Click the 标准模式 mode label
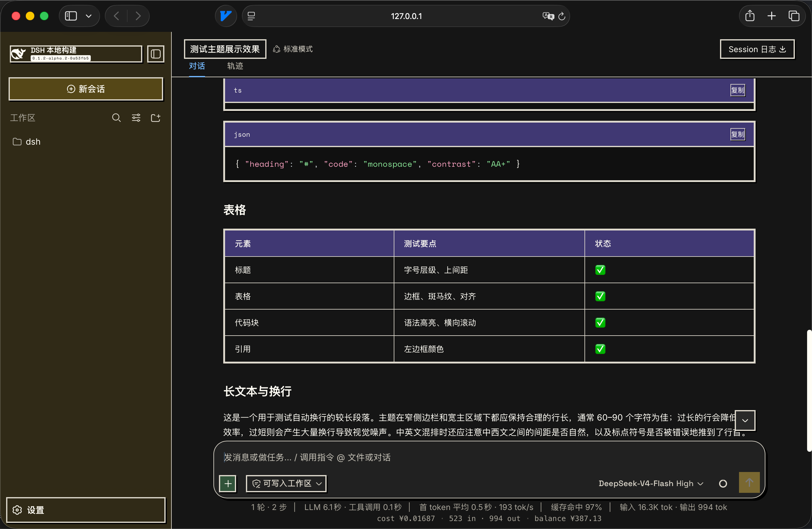812x529 pixels. click(x=293, y=49)
